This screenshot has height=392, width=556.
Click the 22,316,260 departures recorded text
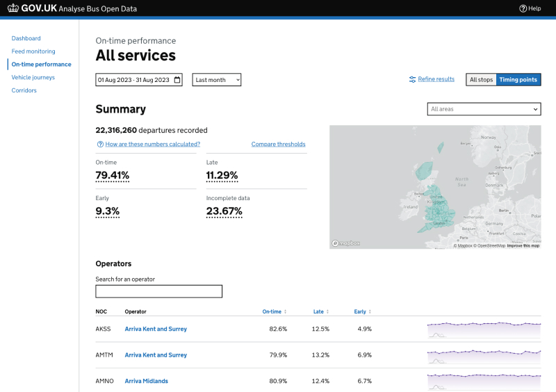(x=152, y=130)
